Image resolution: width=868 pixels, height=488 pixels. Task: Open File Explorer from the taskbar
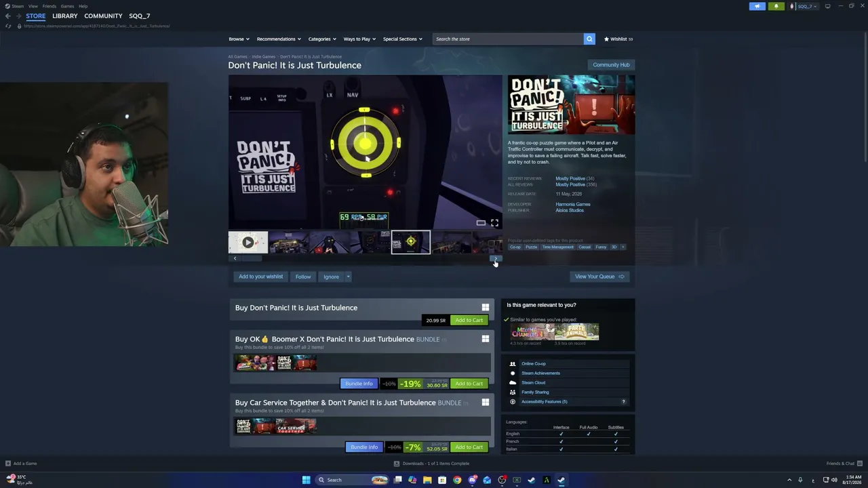point(427,480)
